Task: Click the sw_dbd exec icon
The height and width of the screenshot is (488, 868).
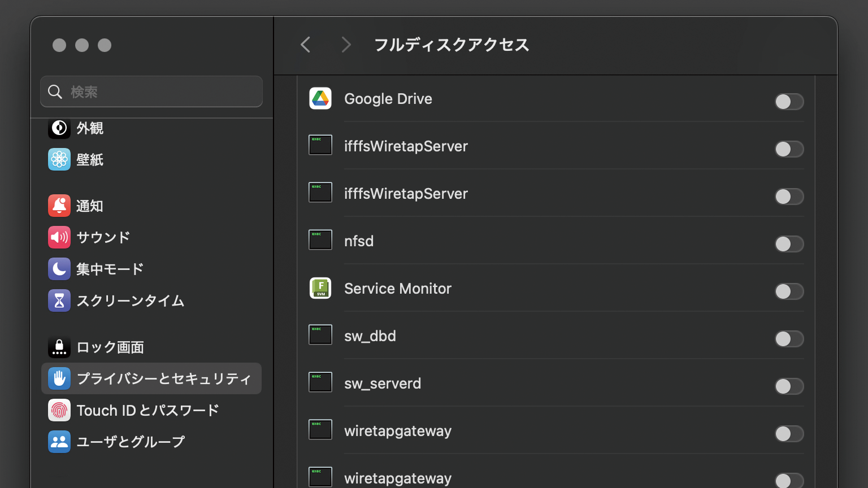Action: click(x=320, y=335)
